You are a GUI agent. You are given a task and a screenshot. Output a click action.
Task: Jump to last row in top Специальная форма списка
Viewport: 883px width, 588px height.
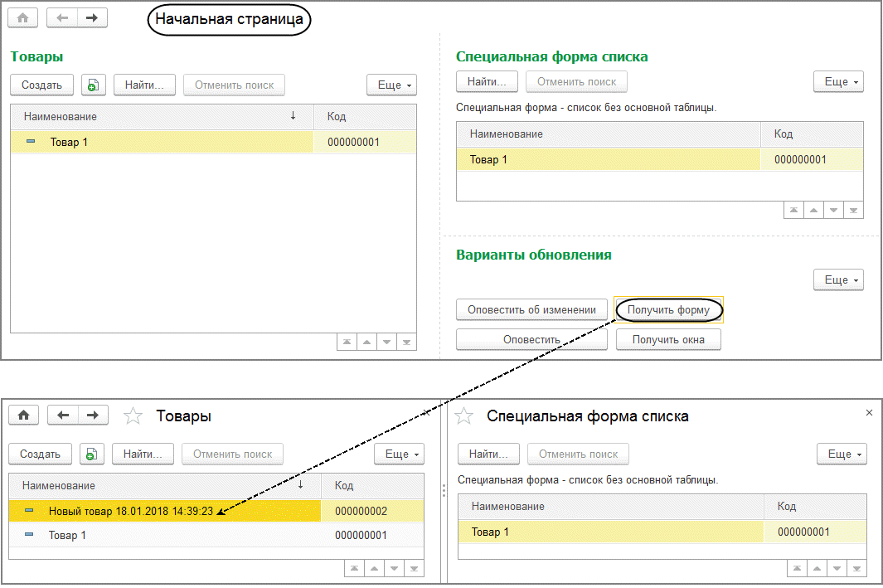coord(853,210)
